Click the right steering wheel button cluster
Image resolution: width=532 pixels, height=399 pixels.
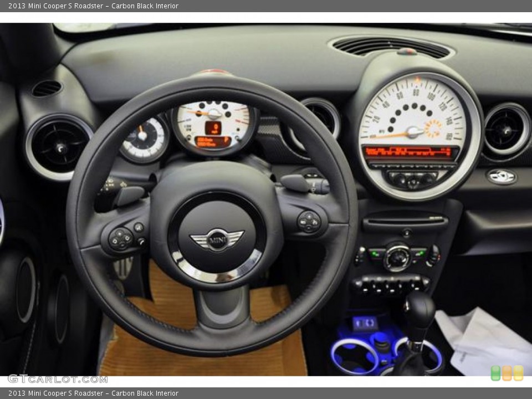click(309, 222)
